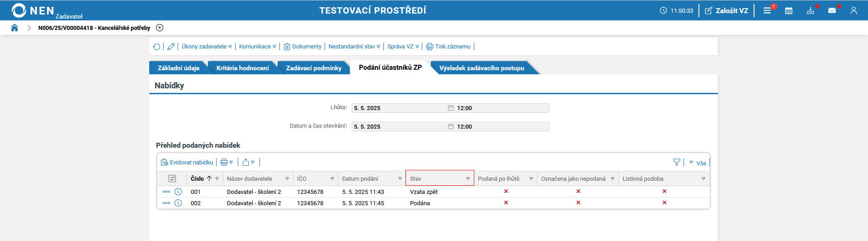Open the Úkony zadavatele dropdown
868x241 pixels.
coord(207,47)
